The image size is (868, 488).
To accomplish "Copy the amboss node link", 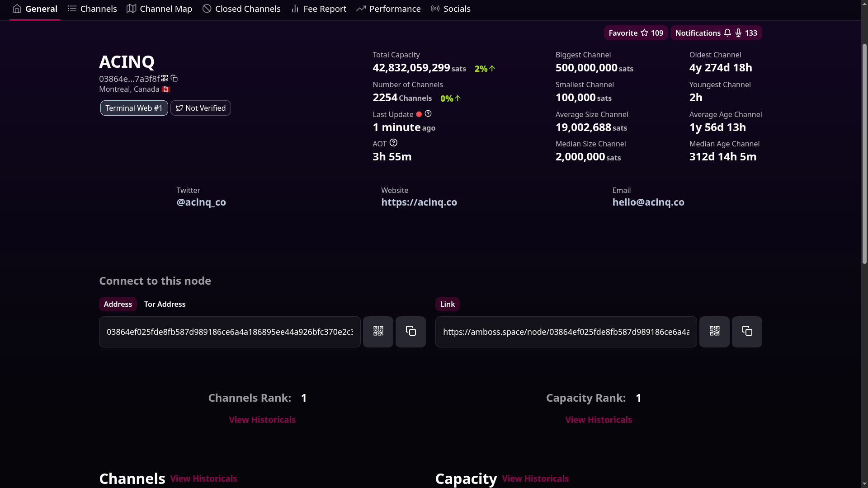I will [x=747, y=332].
